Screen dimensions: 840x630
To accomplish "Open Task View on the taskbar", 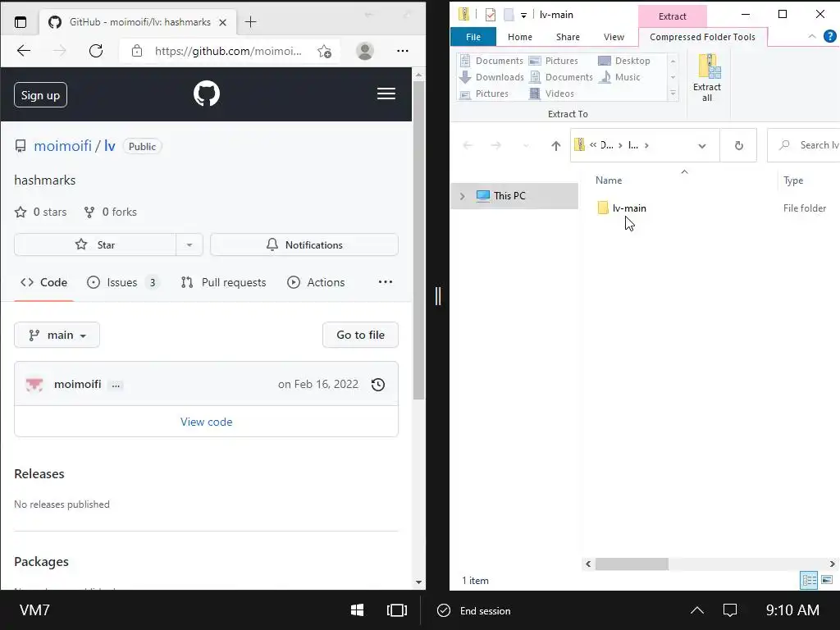I will pyautogui.click(x=397, y=610).
